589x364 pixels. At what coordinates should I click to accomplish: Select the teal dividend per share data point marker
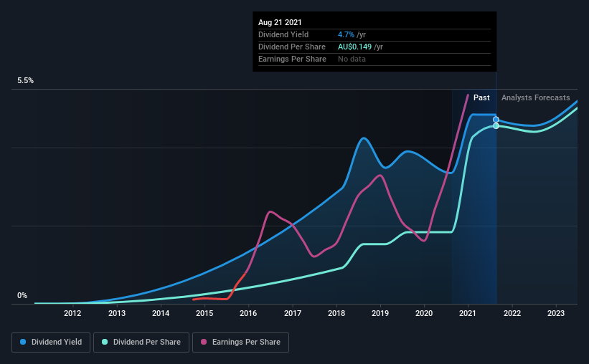click(x=496, y=126)
